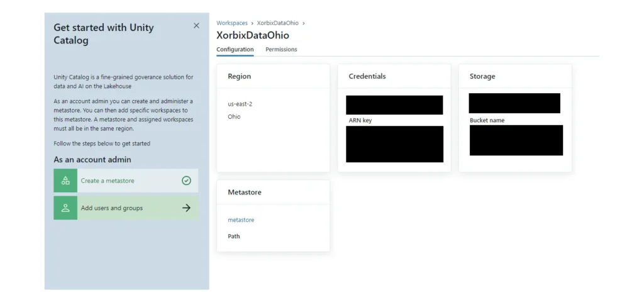Go to Workspaces breadcrumb link
This screenshot has height=302, width=644.
(232, 23)
